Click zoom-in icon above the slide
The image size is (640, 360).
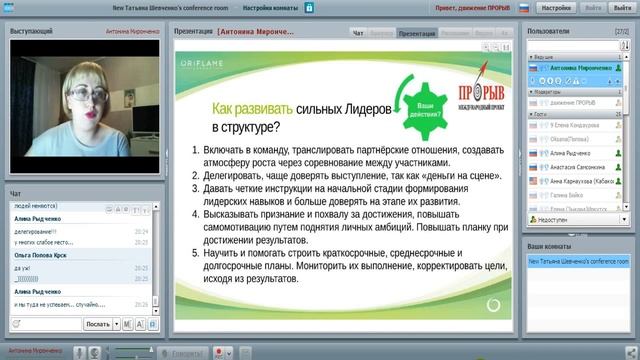[x=486, y=47]
